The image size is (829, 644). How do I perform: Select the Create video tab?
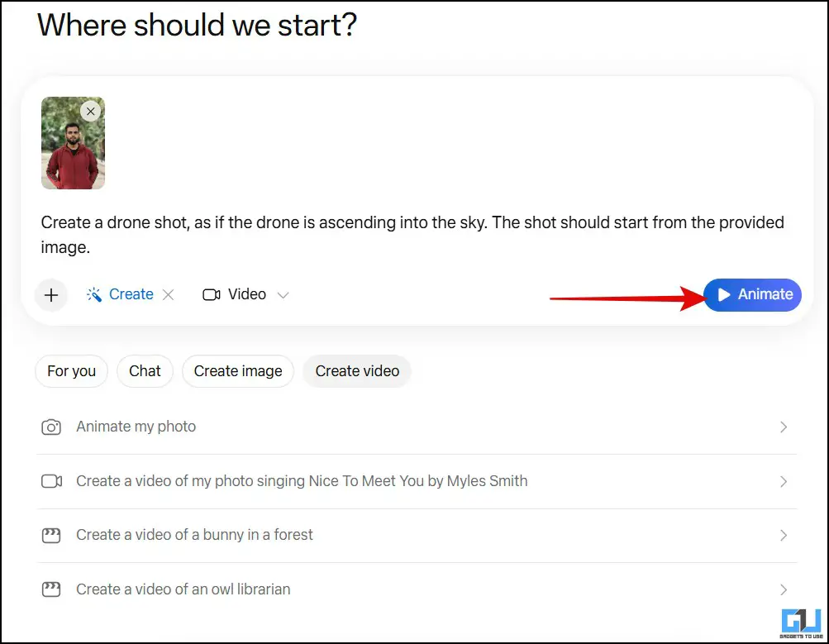tap(357, 371)
